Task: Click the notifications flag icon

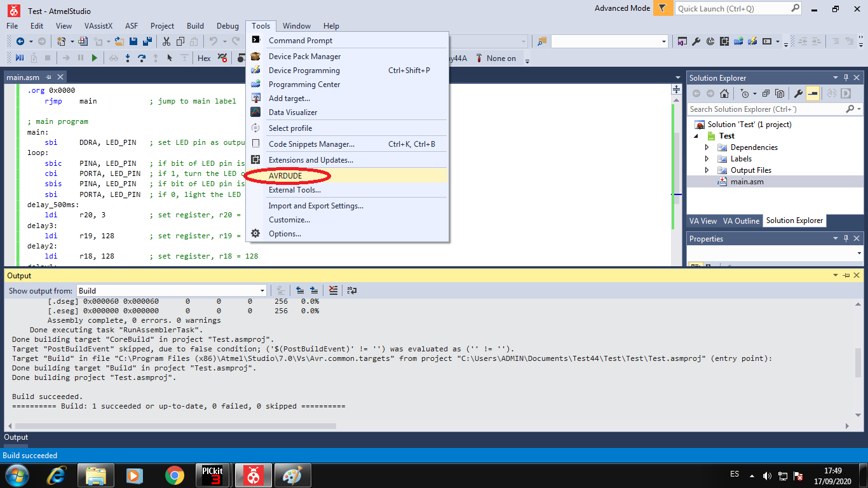Action: [x=663, y=8]
